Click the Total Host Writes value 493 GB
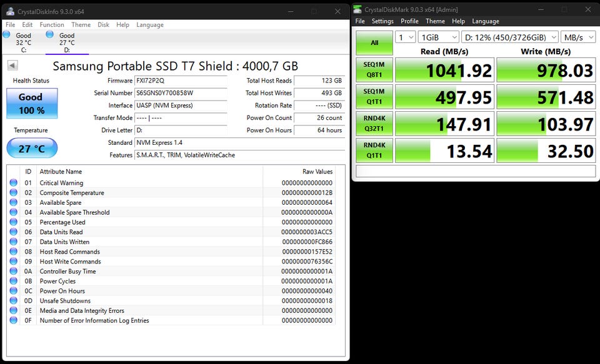This screenshot has height=364, width=600. pyautogui.click(x=319, y=93)
